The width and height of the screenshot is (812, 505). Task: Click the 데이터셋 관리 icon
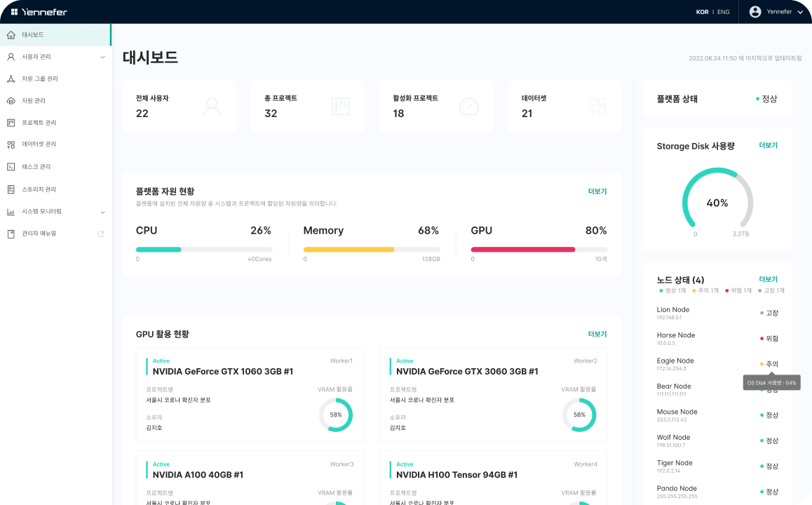(11, 144)
